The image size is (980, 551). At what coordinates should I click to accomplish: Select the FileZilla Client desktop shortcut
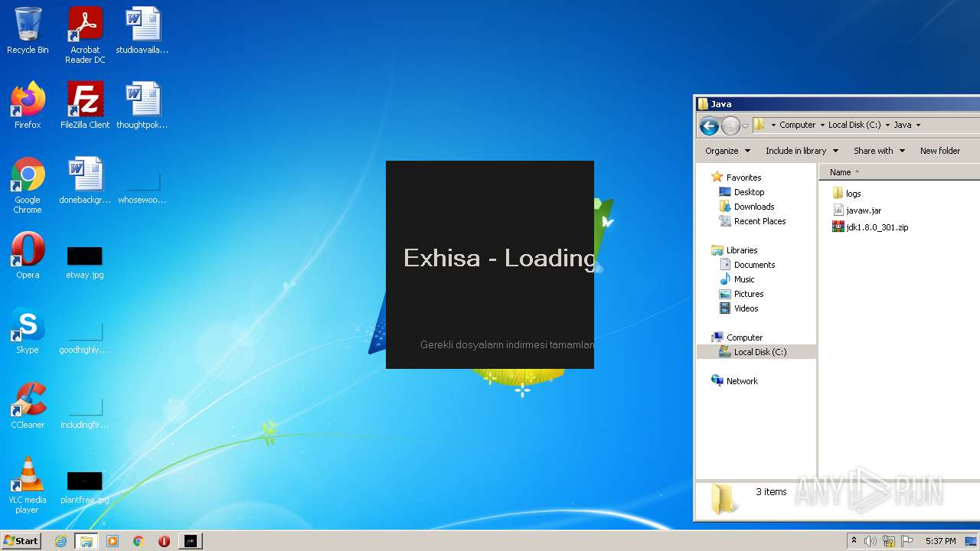pyautogui.click(x=85, y=106)
